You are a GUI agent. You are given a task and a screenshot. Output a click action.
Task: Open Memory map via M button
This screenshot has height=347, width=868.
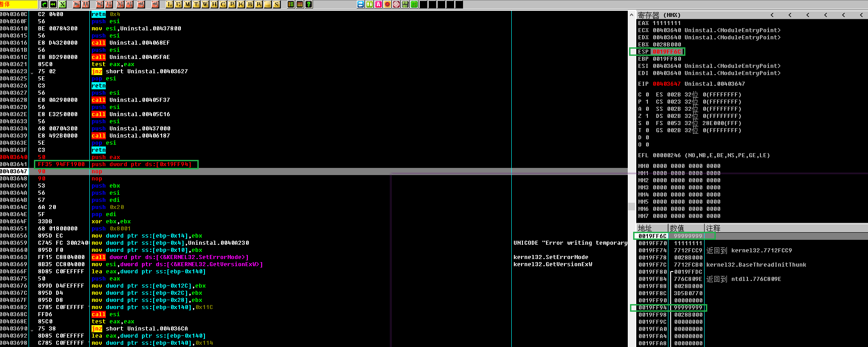coord(188,4)
